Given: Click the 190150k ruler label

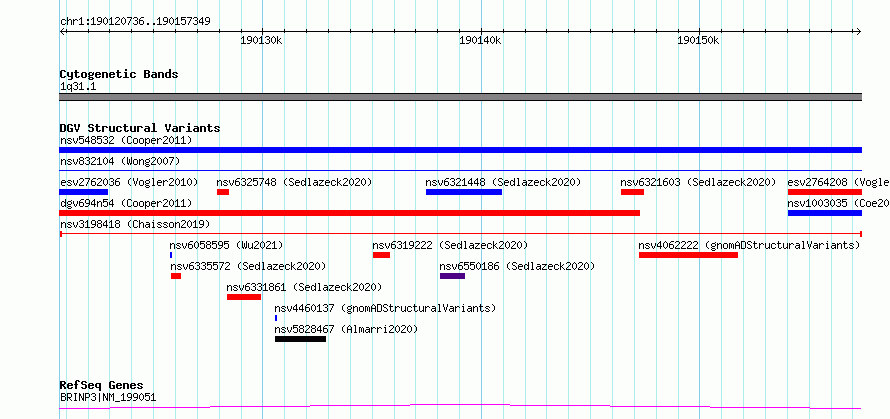Looking at the screenshot, I should click(x=698, y=41).
